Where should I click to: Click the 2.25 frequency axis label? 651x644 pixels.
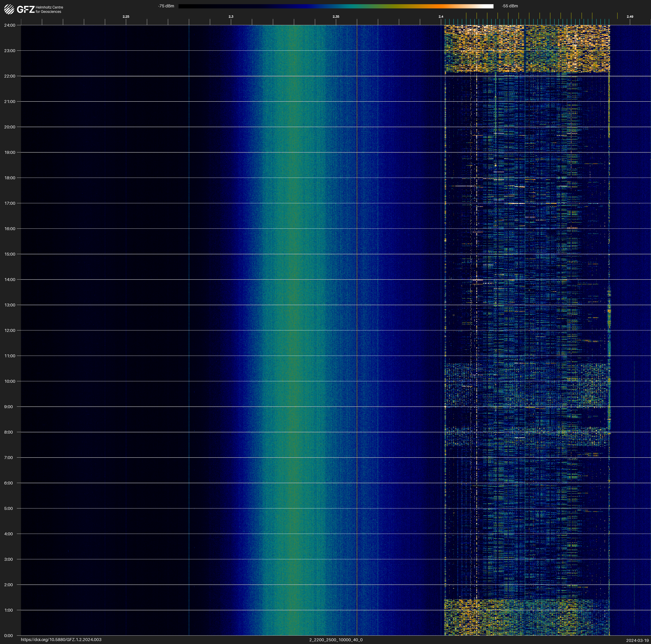(x=126, y=17)
